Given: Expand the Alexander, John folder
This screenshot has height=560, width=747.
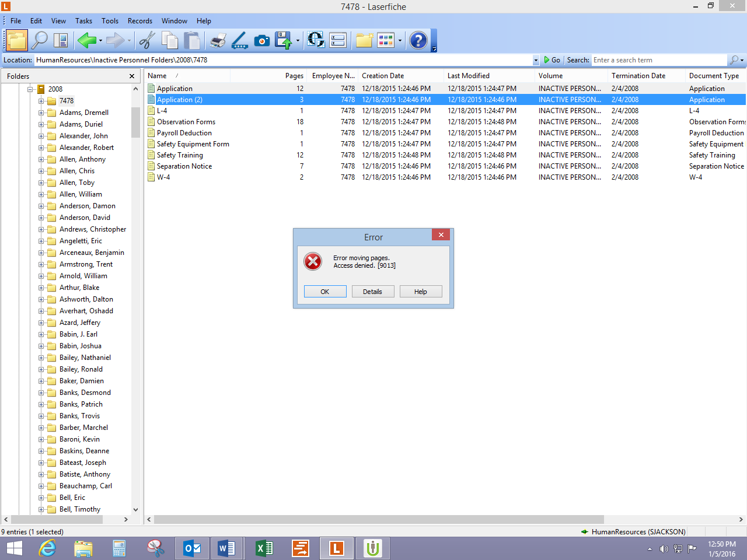Looking at the screenshot, I should 41,136.
